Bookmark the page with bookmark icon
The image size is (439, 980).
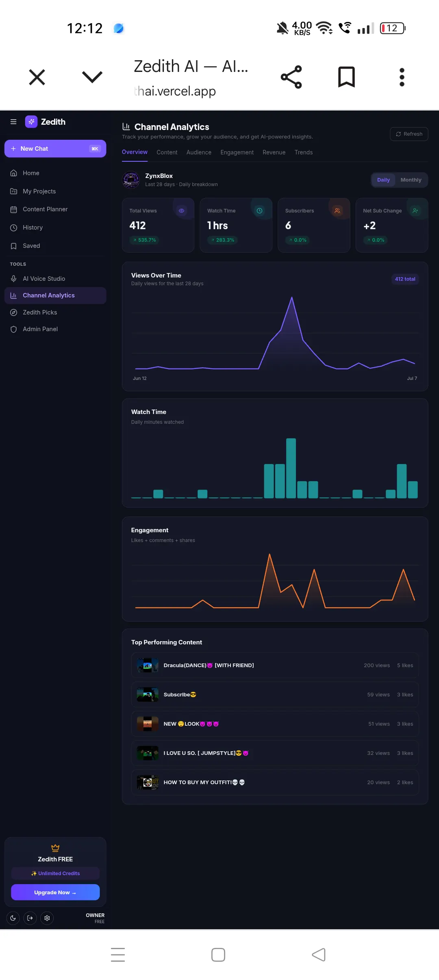tap(347, 77)
